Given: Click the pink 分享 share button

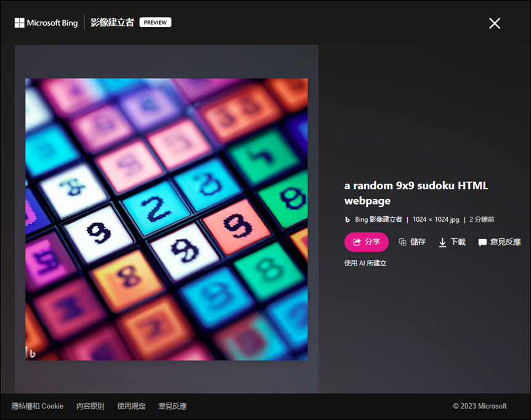Looking at the screenshot, I should pos(367,242).
